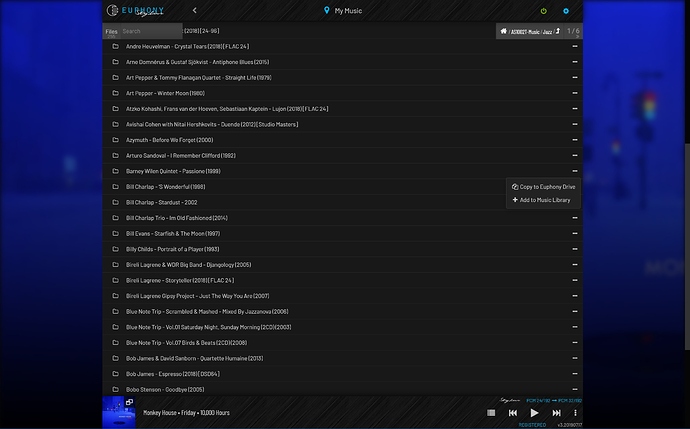Open options menu for Barney Wilen Passione
Screen dimensions: 690x429
(x=575, y=171)
